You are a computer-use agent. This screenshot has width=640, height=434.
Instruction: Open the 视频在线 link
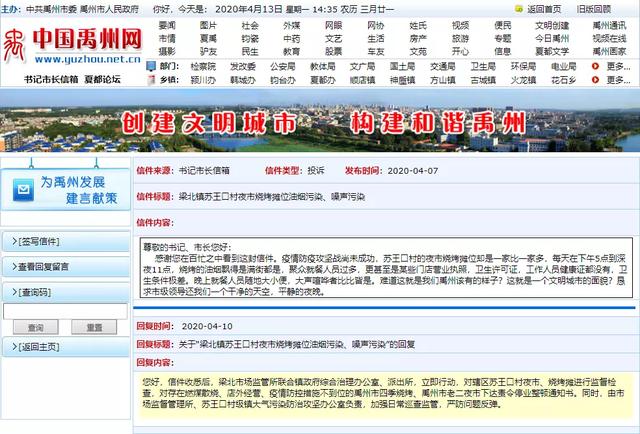click(x=609, y=39)
